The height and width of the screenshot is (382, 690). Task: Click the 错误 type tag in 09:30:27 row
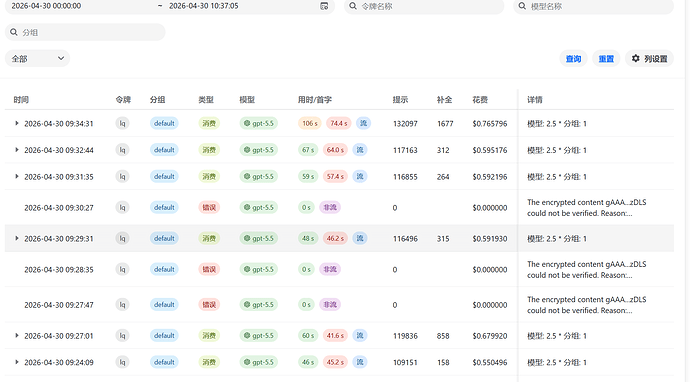click(x=209, y=207)
